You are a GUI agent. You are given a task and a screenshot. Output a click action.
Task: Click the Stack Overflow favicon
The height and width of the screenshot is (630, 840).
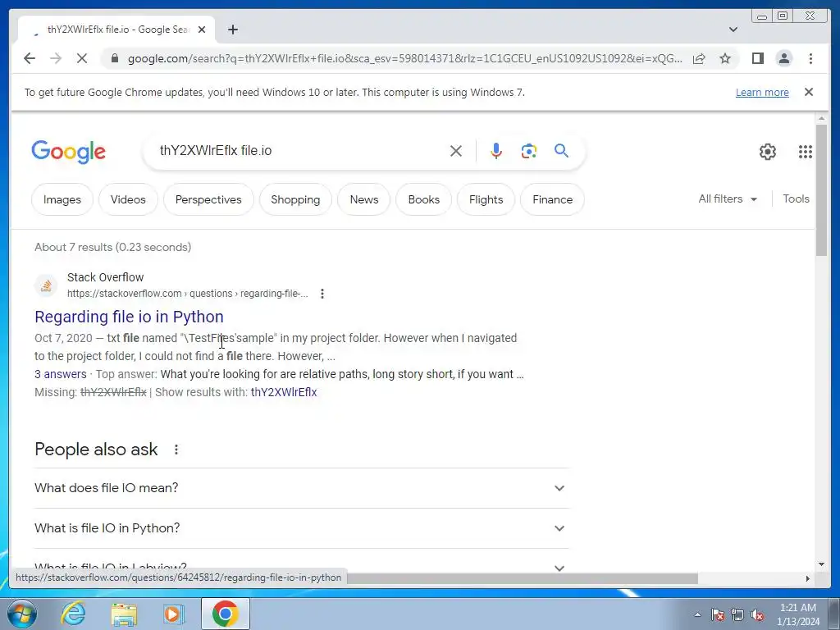click(46, 285)
